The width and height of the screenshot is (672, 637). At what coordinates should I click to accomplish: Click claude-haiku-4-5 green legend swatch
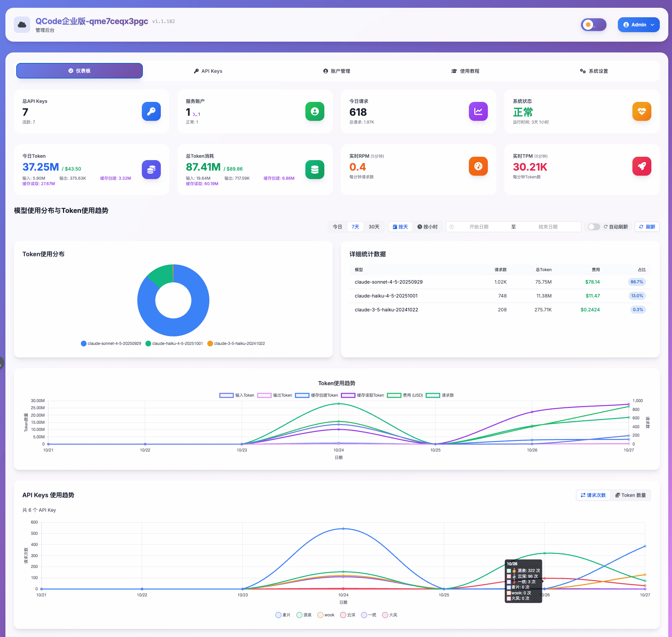148,344
